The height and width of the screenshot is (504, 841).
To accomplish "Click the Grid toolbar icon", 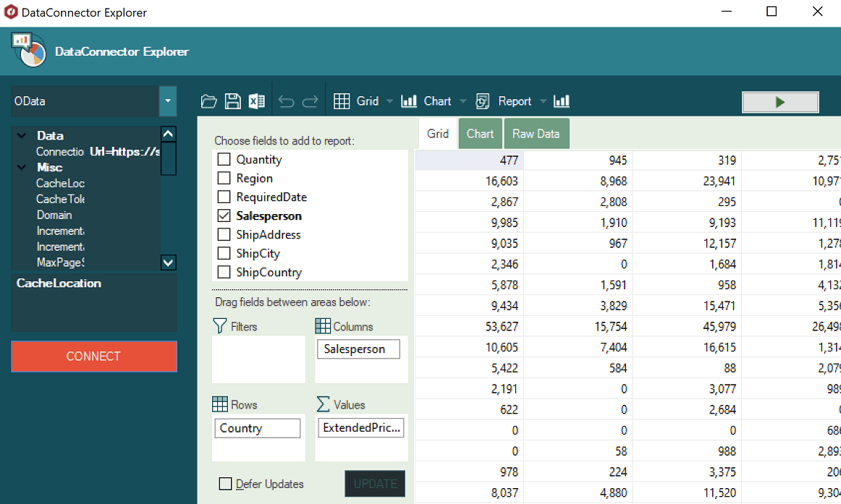I will tap(342, 101).
